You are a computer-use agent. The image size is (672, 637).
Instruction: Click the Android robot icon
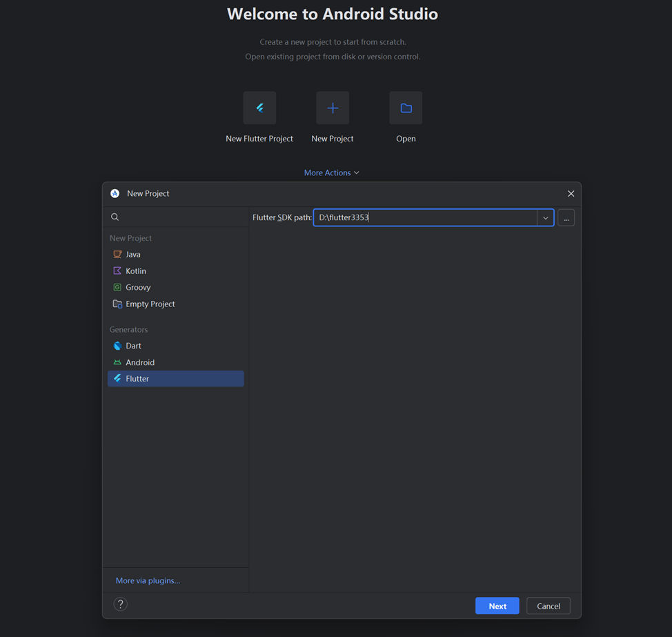click(x=117, y=362)
